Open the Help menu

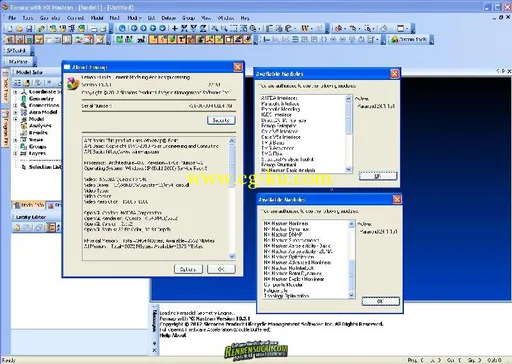pyautogui.click(x=245, y=18)
